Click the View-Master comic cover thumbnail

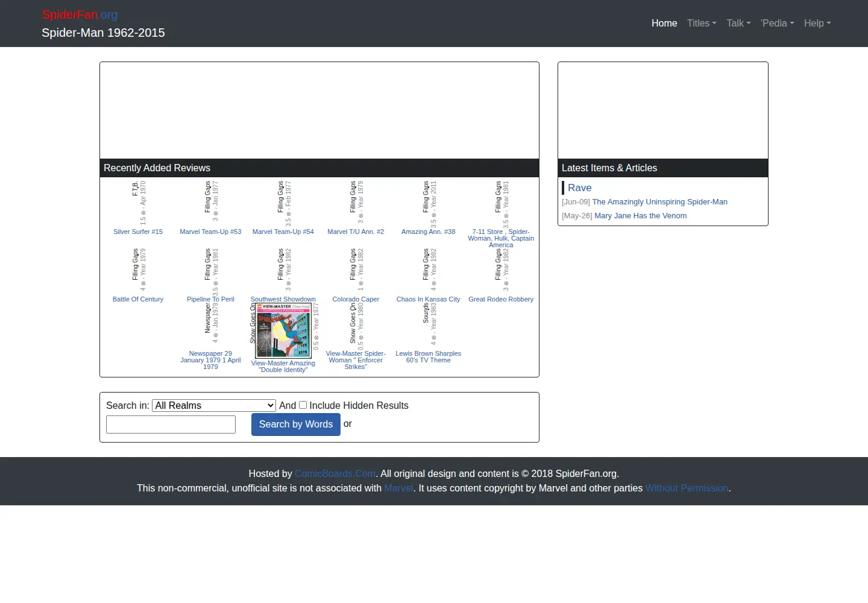pos(283,331)
